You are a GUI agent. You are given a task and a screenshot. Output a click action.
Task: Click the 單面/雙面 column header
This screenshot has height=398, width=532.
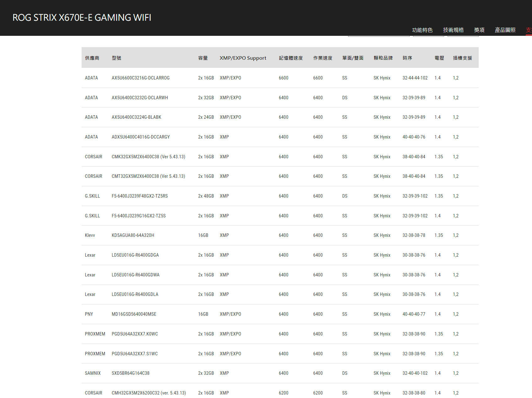pyautogui.click(x=353, y=58)
